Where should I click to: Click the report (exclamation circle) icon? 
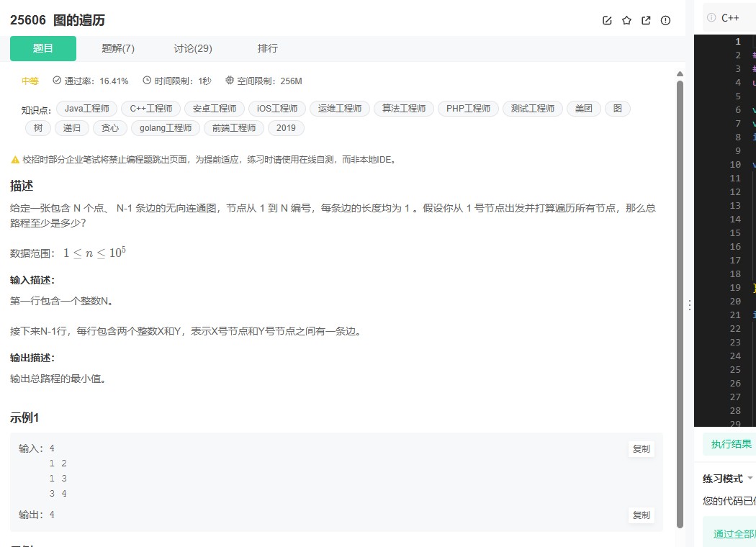[665, 20]
